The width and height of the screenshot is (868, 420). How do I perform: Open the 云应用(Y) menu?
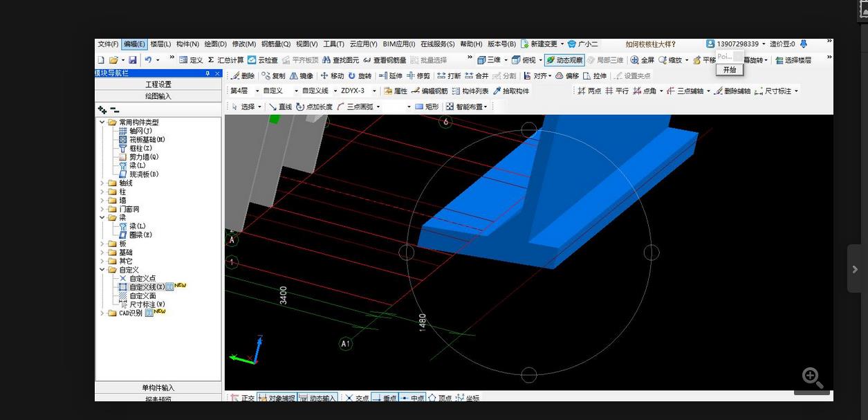point(364,44)
